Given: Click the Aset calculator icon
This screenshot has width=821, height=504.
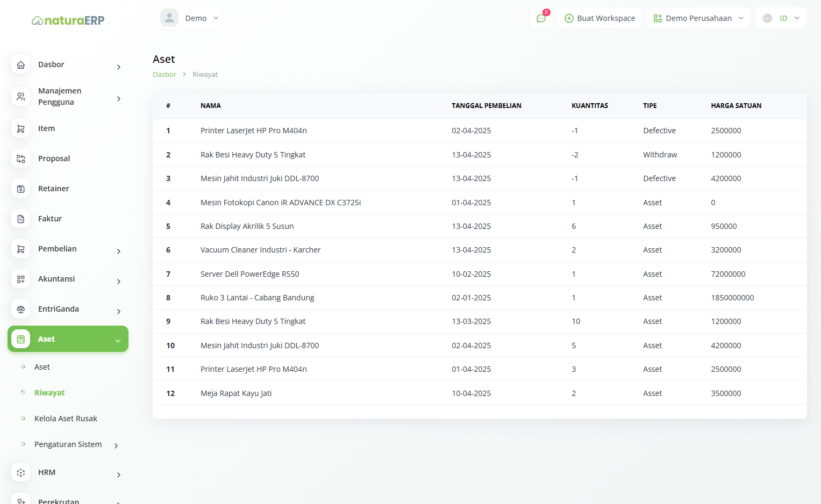Looking at the screenshot, I should point(21,340).
